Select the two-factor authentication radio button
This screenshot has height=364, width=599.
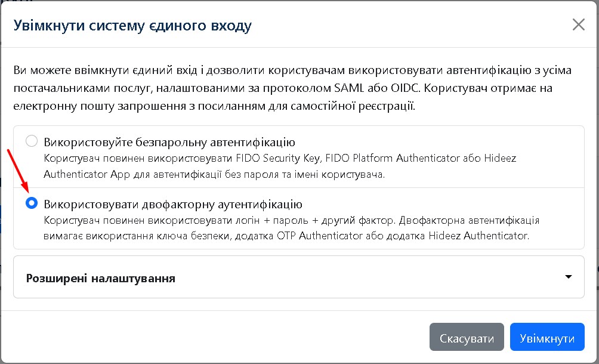pos(32,204)
